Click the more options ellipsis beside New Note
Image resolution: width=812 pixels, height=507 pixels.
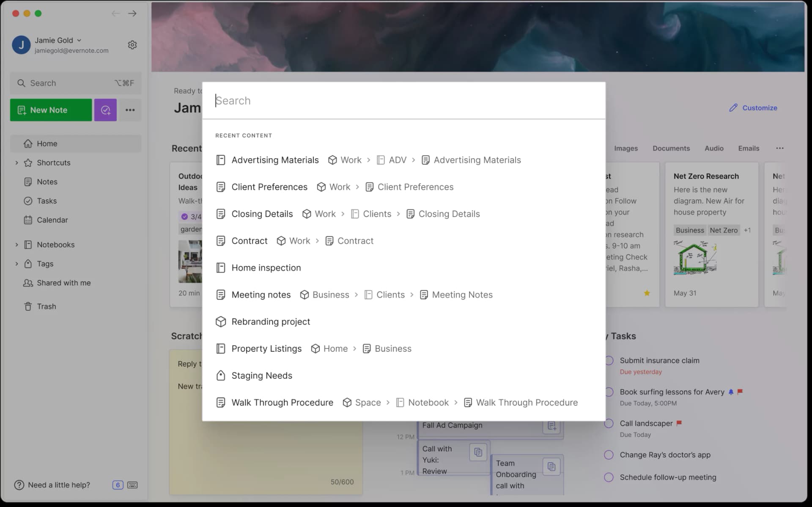coord(130,110)
